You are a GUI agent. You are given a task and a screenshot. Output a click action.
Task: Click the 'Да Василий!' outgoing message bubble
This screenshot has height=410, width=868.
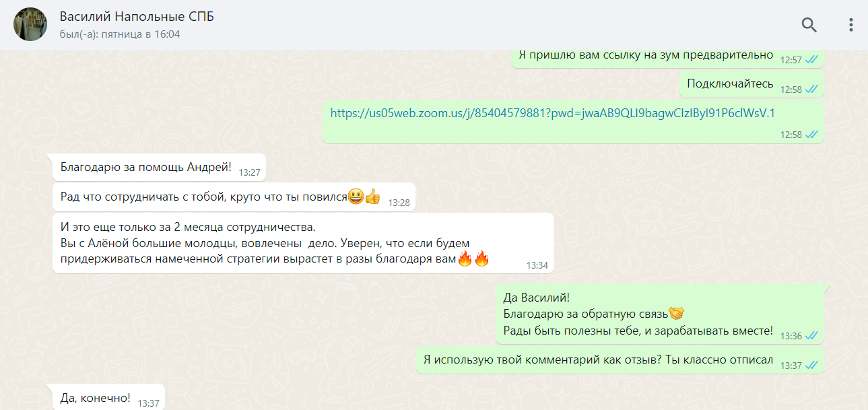(x=660, y=314)
